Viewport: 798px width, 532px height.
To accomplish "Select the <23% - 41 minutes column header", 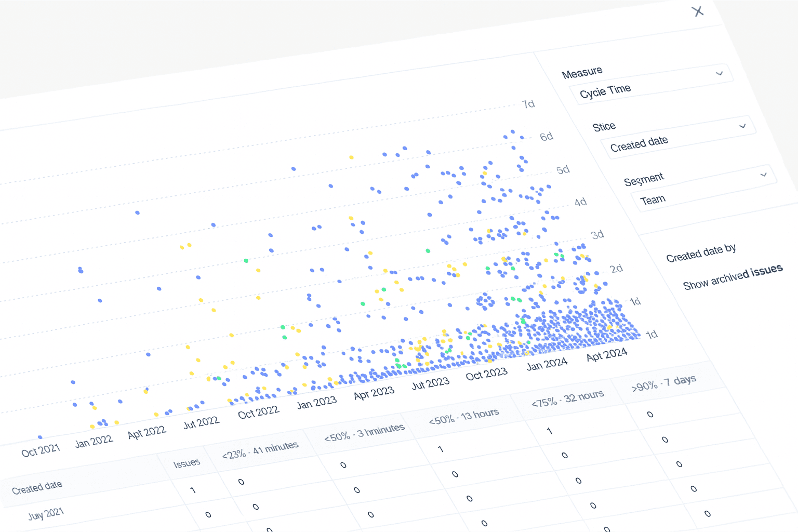I will click(x=260, y=450).
